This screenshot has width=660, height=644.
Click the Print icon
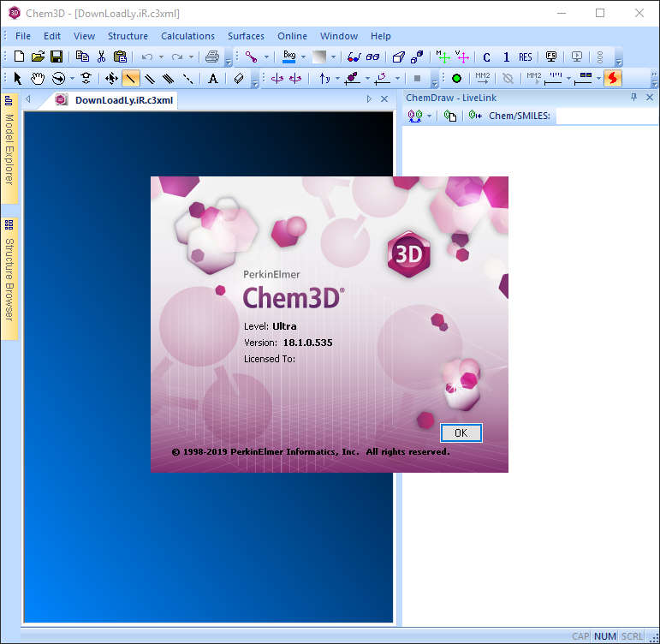[211, 57]
